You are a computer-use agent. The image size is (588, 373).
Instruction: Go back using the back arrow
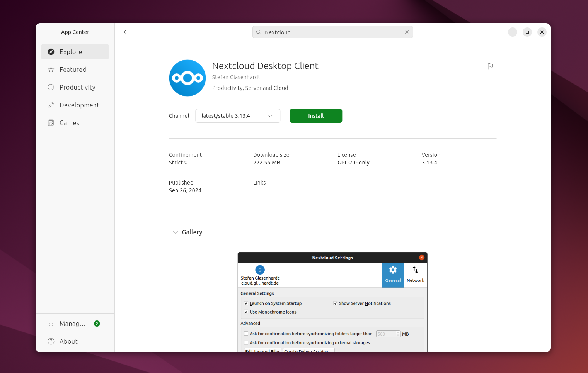click(125, 32)
